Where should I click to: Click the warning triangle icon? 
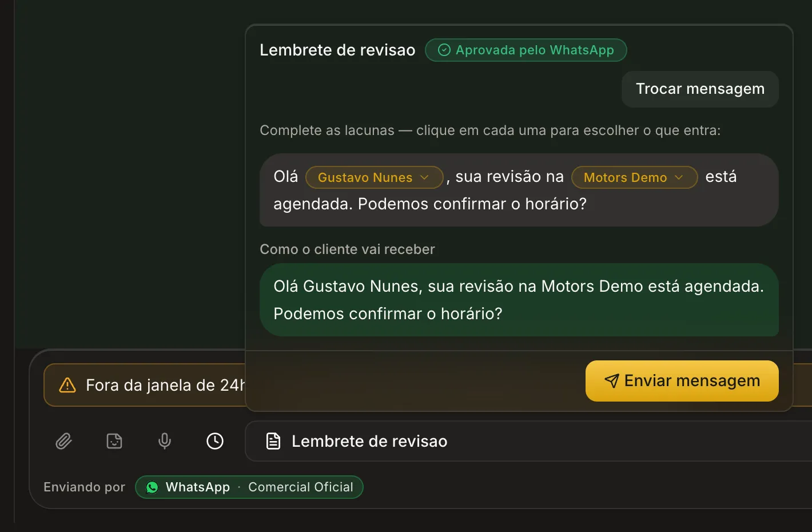[x=67, y=385]
